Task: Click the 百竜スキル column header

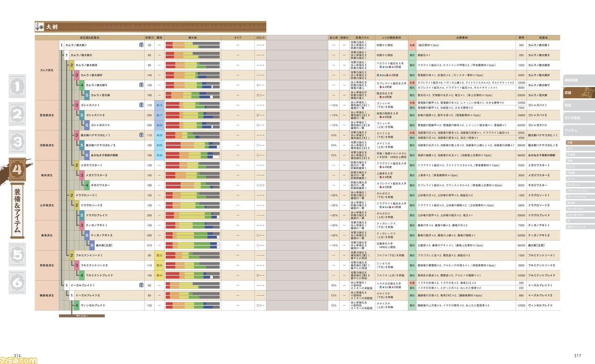Action: point(362,37)
